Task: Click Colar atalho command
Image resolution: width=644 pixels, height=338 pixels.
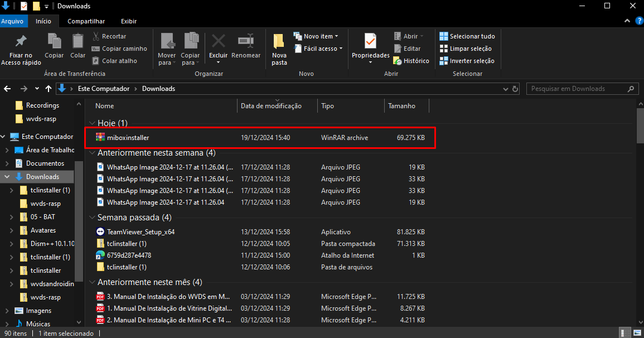Action: point(115,61)
